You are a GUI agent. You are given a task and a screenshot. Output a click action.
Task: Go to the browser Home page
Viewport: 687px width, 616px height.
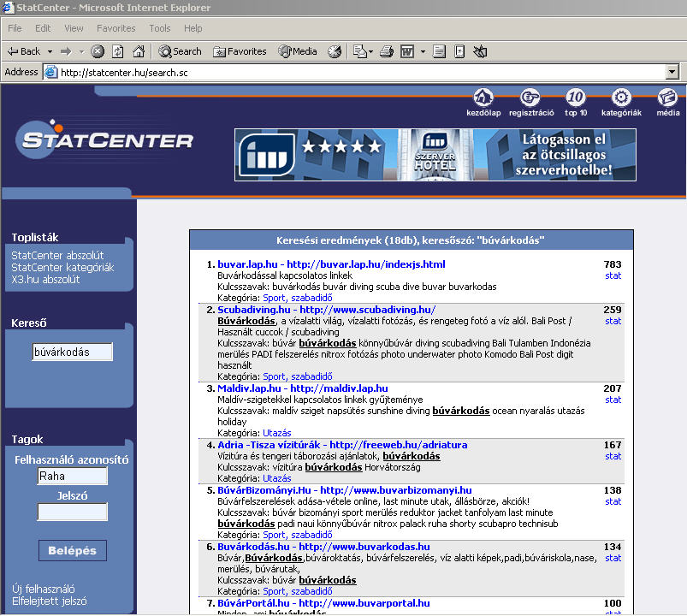(139, 51)
